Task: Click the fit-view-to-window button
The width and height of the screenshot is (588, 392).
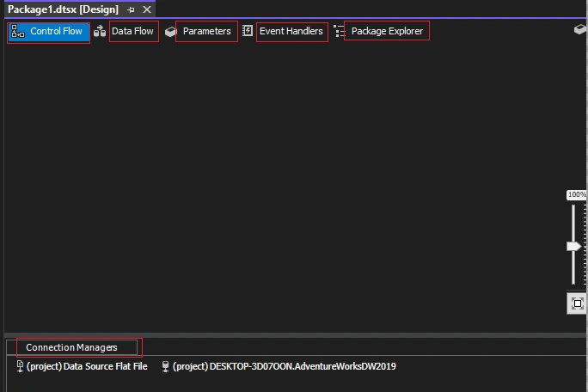Action: coord(577,303)
